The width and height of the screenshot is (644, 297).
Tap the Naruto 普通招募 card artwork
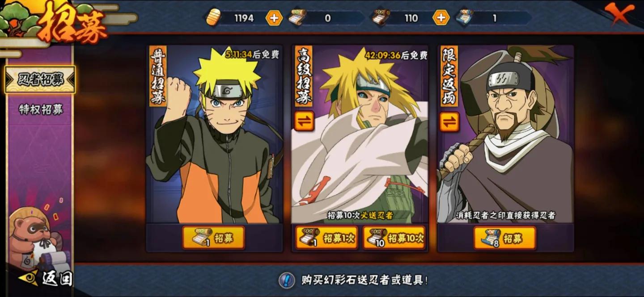[x=215, y=134]
